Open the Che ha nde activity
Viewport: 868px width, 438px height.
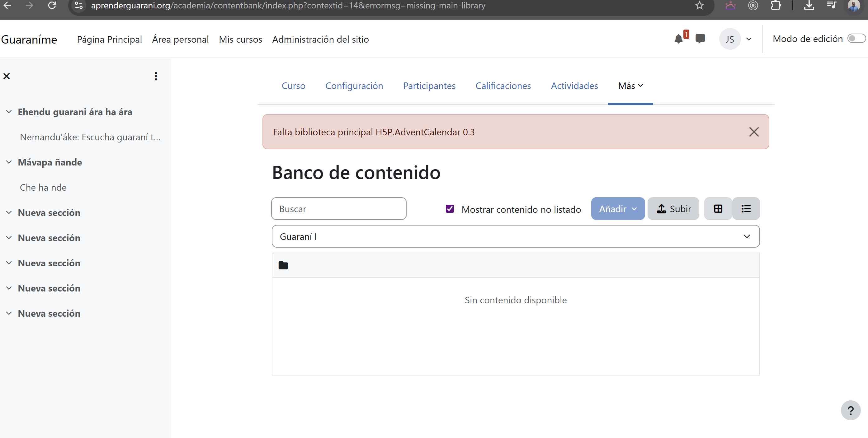click(x=43, y=187)
